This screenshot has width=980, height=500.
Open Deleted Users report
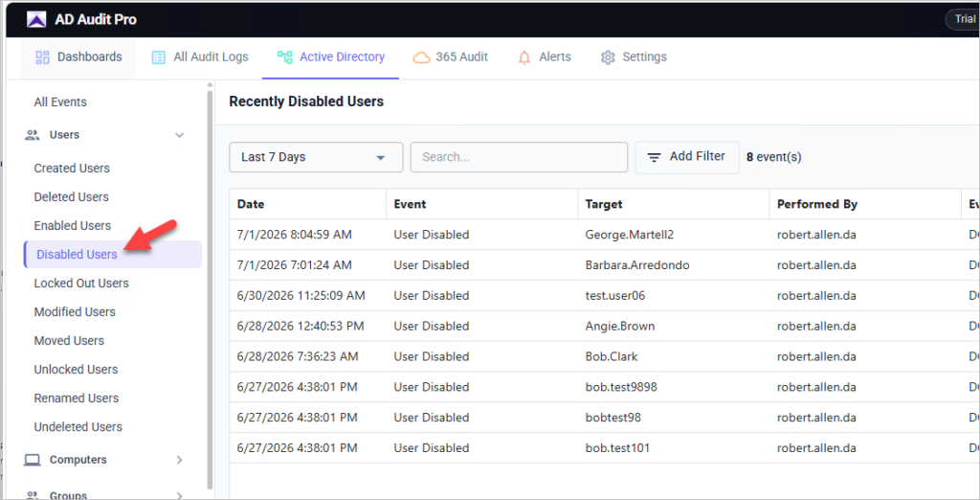(x=71, y=197)
